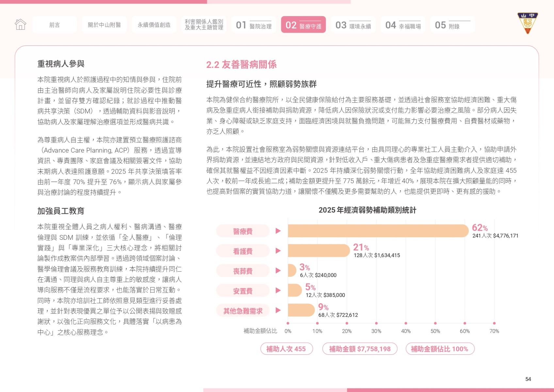
Task: Click the 加強員工教育 heading
Action: [61, 211]
